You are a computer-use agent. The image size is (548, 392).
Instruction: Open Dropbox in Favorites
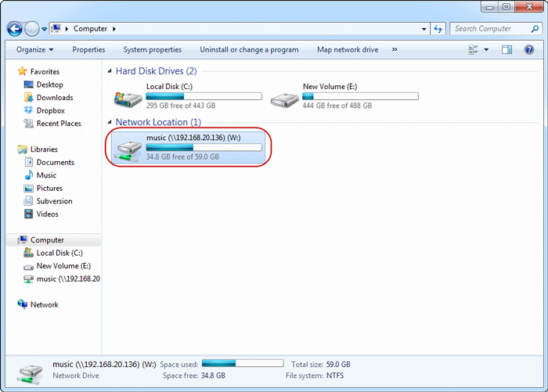click(x=51, y=110)
